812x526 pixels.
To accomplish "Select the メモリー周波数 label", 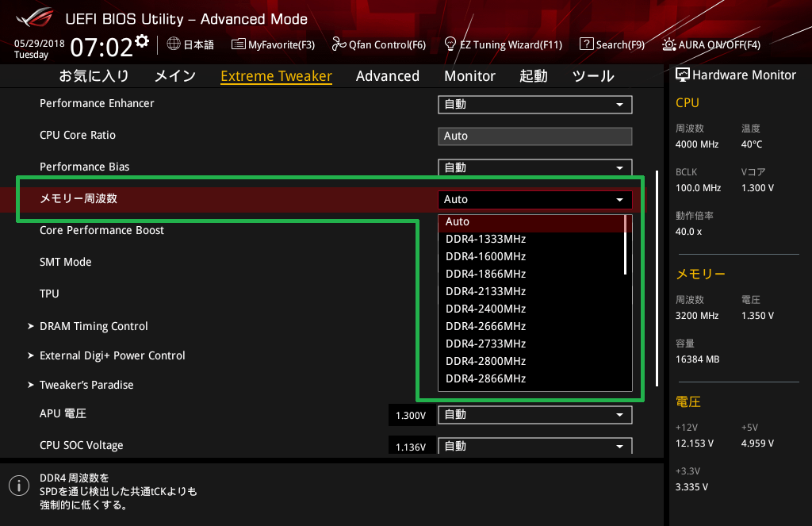I will tap(79, 198).
